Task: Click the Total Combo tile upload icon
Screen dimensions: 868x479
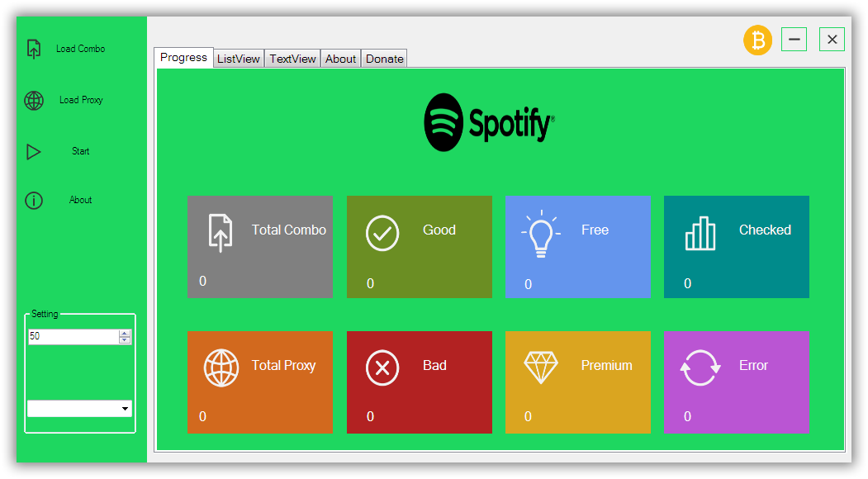Action: point(221,233)
